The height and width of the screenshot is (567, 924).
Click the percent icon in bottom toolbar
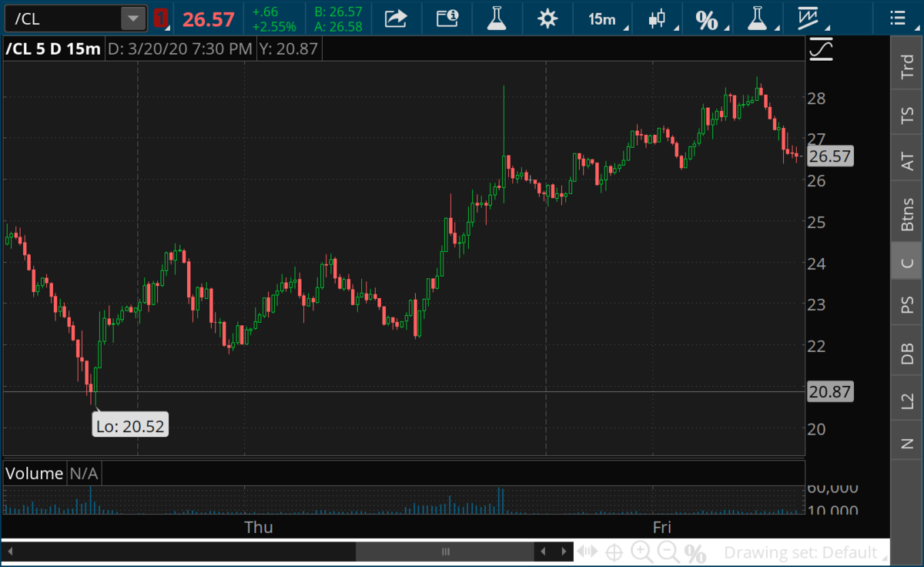click(x=695, y=552)
